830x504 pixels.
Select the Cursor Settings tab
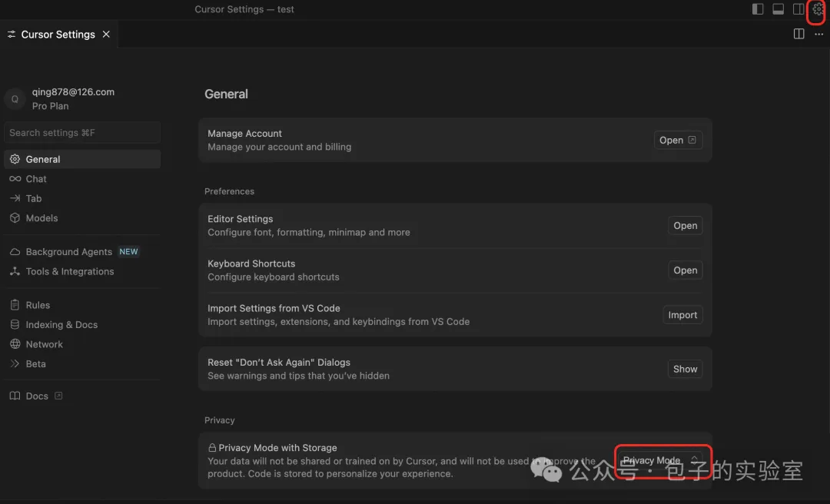58,34
